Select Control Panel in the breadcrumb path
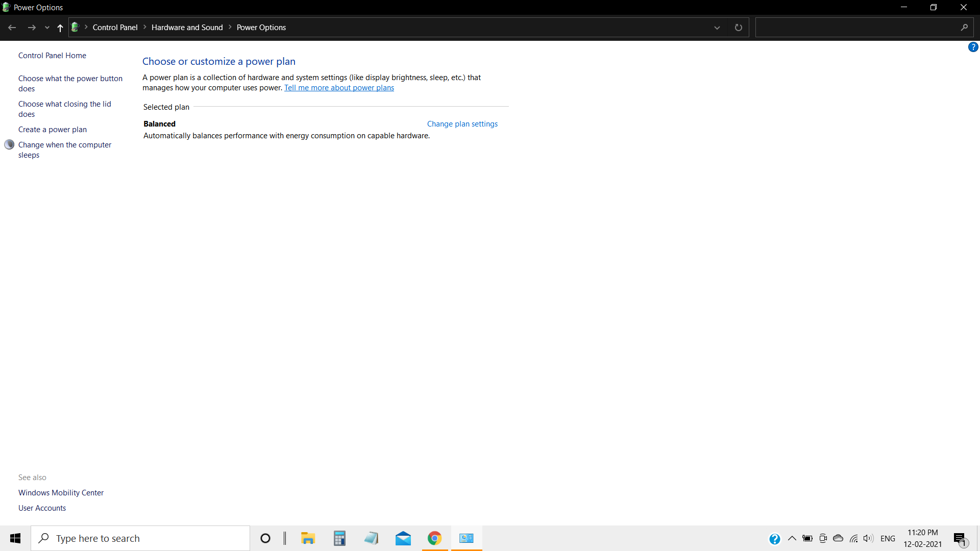Viewport: 980px width, 551px height. [x=115, y=28]
